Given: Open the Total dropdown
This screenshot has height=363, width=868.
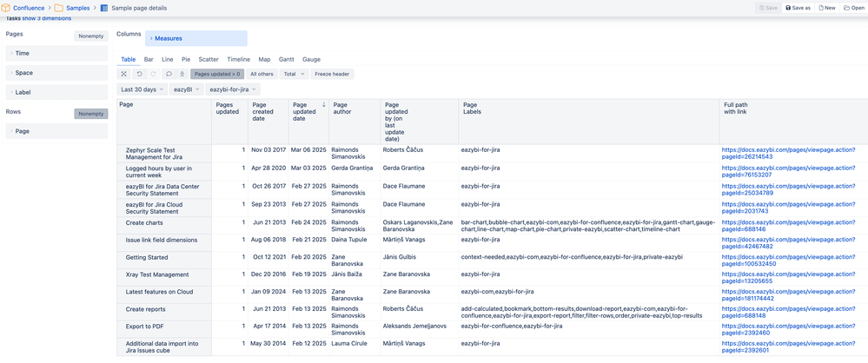Looking at the screenshot, I should [294, 74].
